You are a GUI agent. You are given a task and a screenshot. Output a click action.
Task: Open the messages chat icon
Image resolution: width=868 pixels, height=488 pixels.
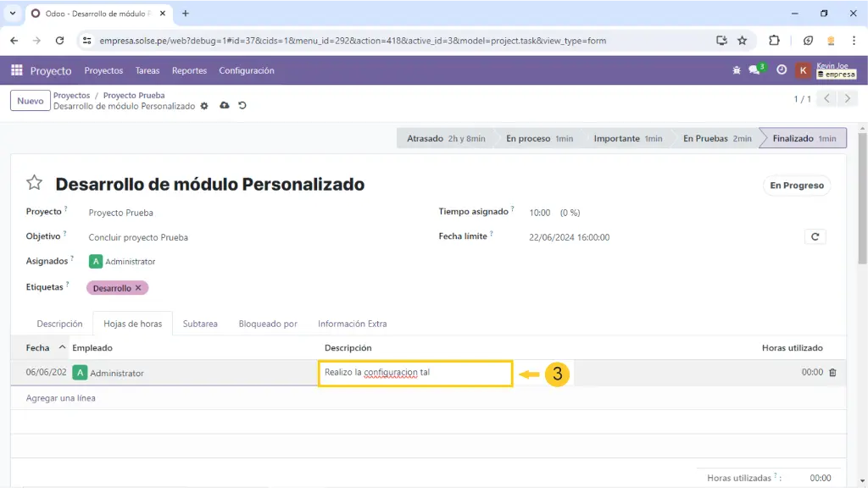tap(754, 70)
